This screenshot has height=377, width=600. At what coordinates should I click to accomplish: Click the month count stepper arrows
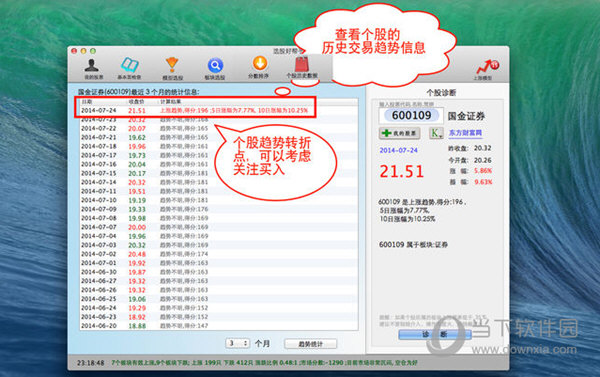pos(245,343)
